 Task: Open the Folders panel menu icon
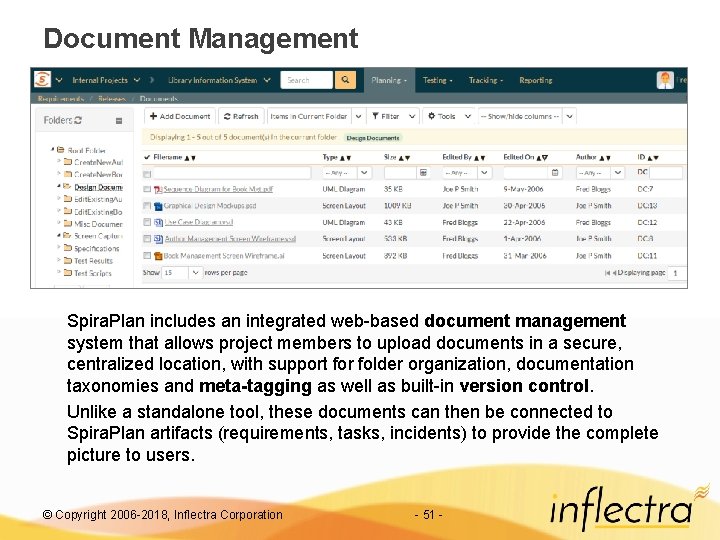tap(119, 121)
